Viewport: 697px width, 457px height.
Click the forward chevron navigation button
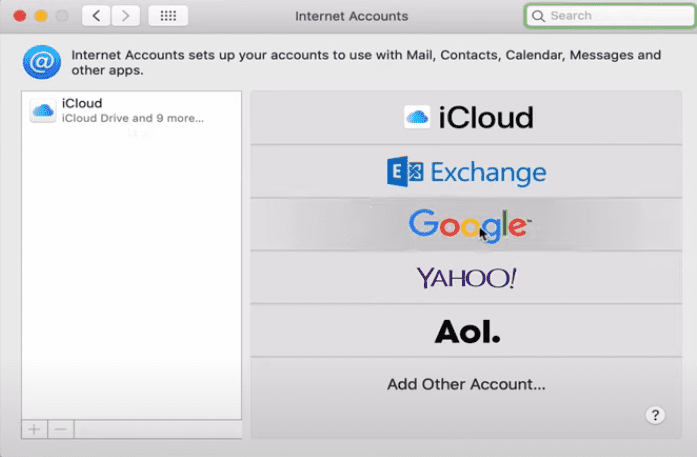(x=125, y=16)
